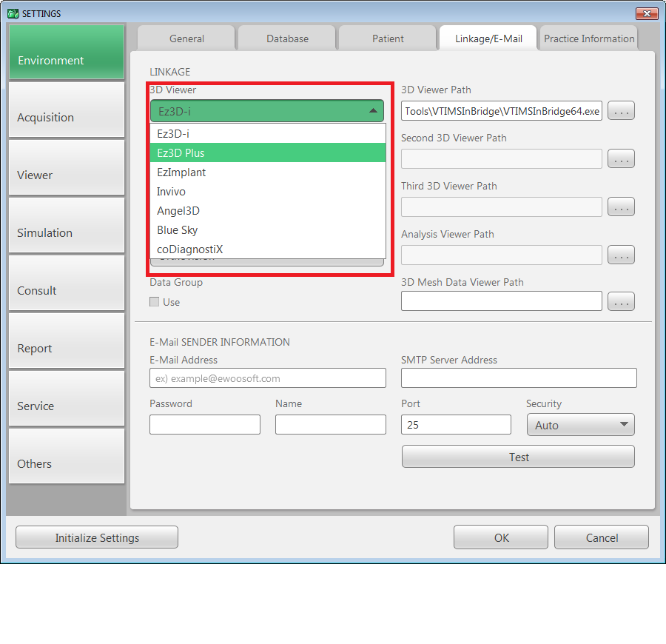Click the Second 3D Viewer Path field

click(501, 159)
